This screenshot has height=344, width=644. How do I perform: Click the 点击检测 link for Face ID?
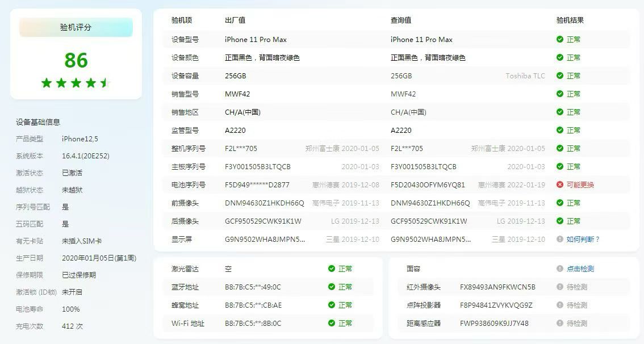(580, 269)
